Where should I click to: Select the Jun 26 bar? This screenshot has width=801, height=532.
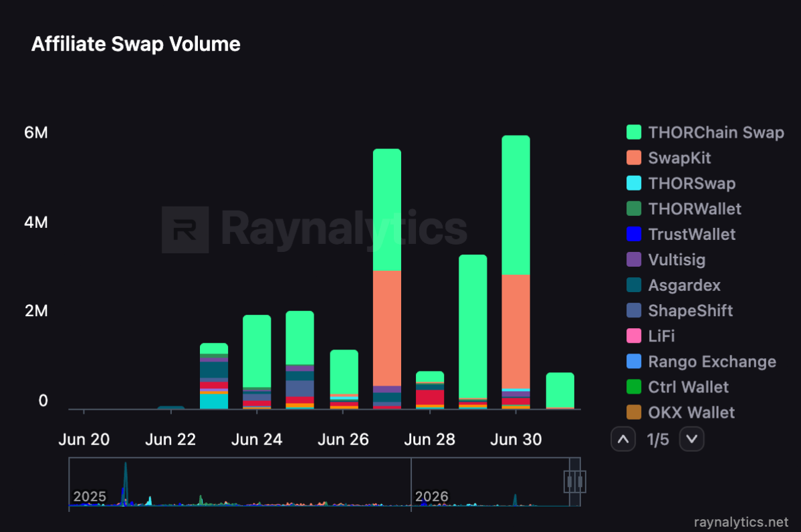344,380
